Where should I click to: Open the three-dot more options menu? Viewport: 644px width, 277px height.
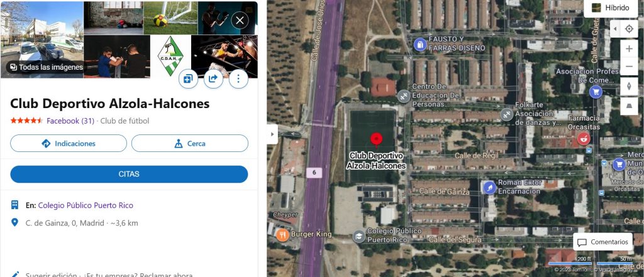pyautogui.click(x=238, y=79)
